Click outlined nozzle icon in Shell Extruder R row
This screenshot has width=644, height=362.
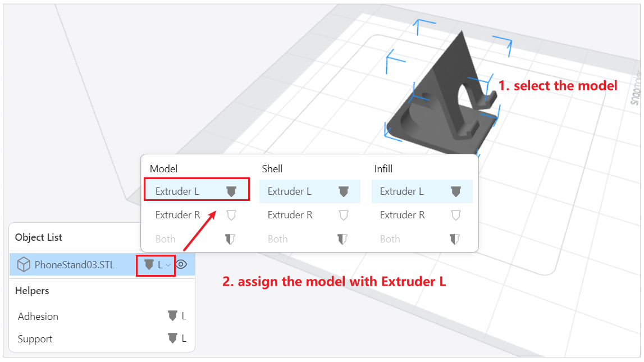point(344,215)
